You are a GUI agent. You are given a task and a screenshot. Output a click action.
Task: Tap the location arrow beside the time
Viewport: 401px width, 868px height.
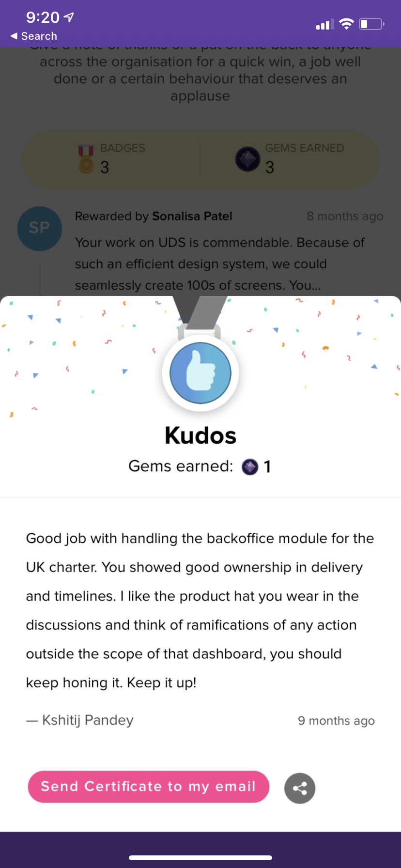[x=69, y=17]
